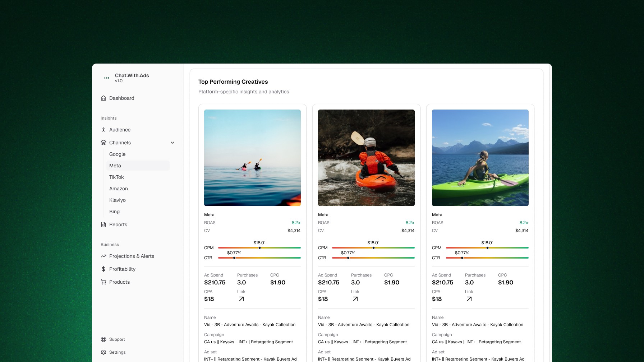The height and width of the screenshot is (362, 644).
Task: Click the 3.0 Purchases value on third card
Action: pos(469,283)
